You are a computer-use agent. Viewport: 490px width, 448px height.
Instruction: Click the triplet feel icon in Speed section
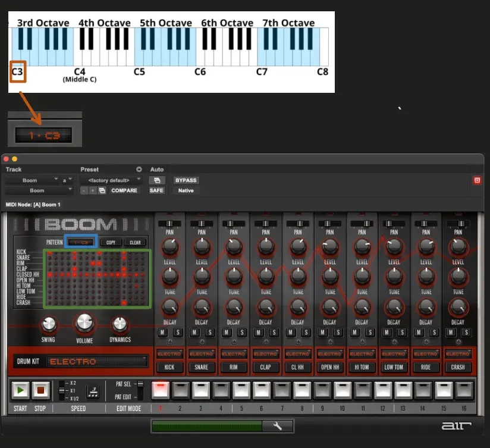[x=93, y=392]
